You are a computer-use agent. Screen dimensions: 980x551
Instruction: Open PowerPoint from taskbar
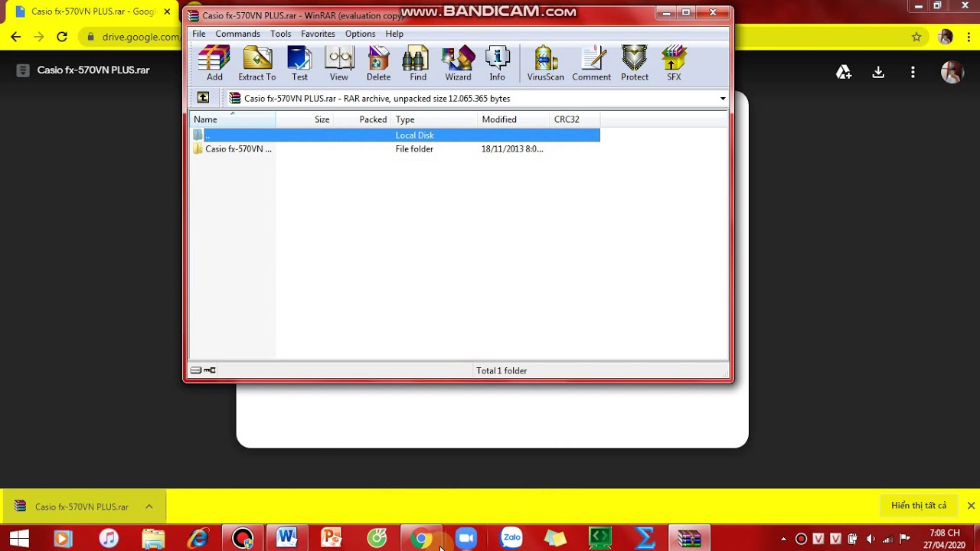[x=332, y=539]
